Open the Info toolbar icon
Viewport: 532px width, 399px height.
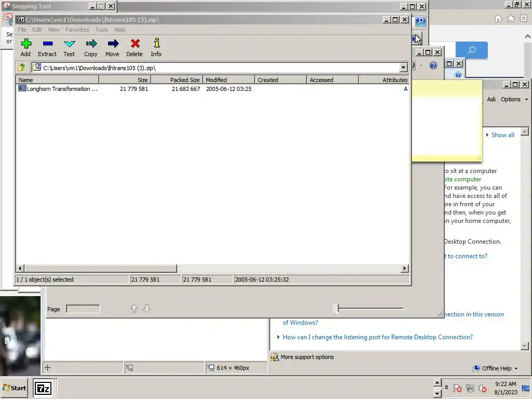coord(156,47)
